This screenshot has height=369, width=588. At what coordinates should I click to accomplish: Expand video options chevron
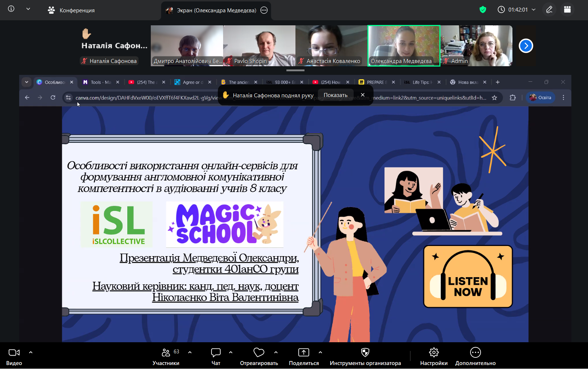[x=31, y=352]
